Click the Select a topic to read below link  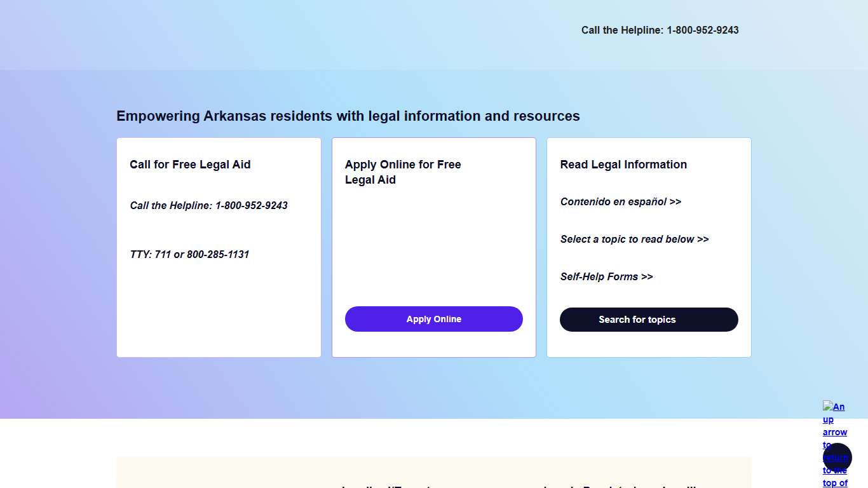[634, 239]
